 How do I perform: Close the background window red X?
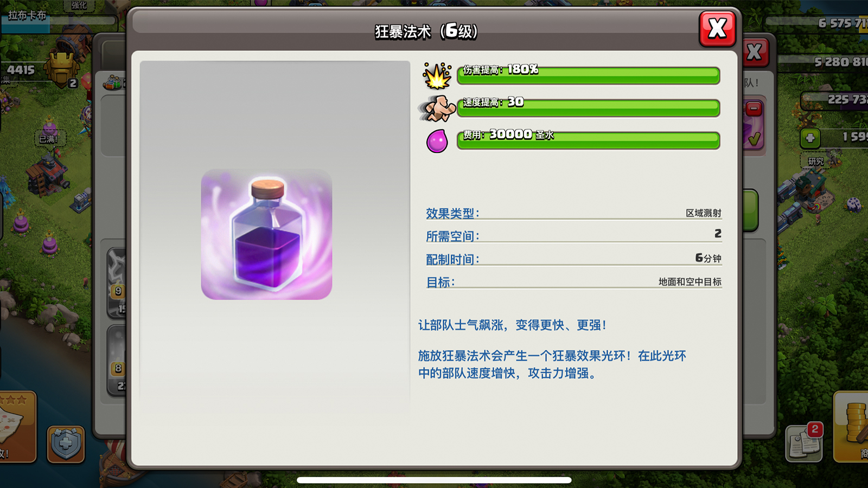755,52
